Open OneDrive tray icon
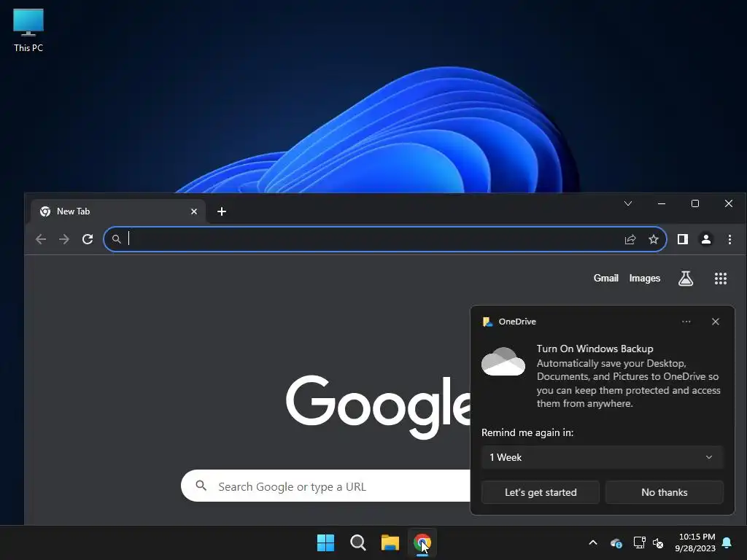 tap(616, 542)
